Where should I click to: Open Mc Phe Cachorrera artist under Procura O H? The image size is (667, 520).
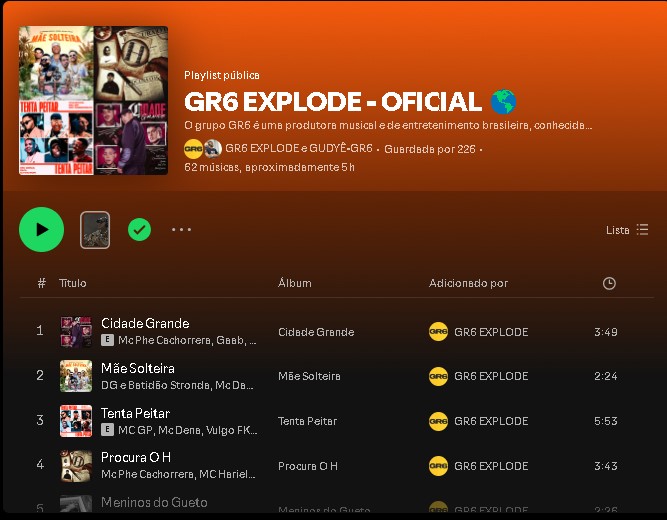click(x=147, y=474)
